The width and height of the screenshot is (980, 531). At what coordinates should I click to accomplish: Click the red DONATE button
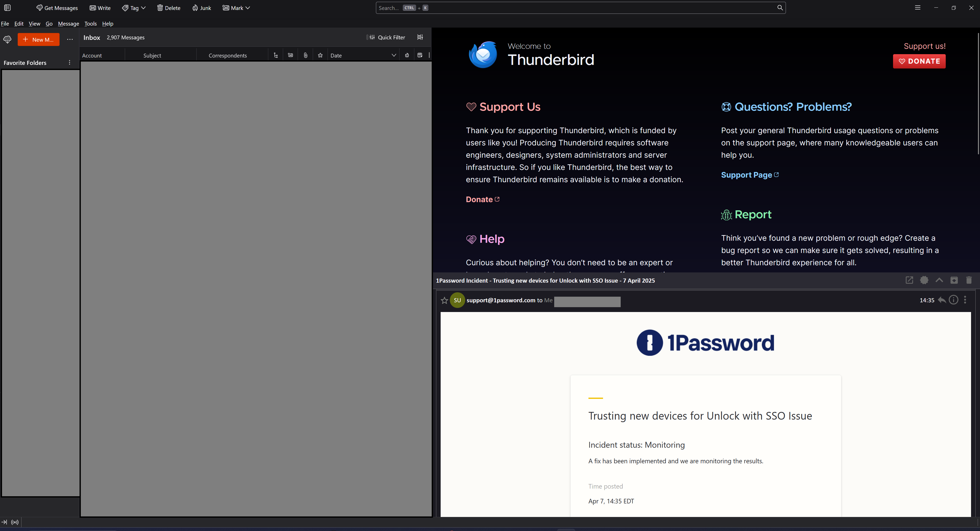point(919,61)
